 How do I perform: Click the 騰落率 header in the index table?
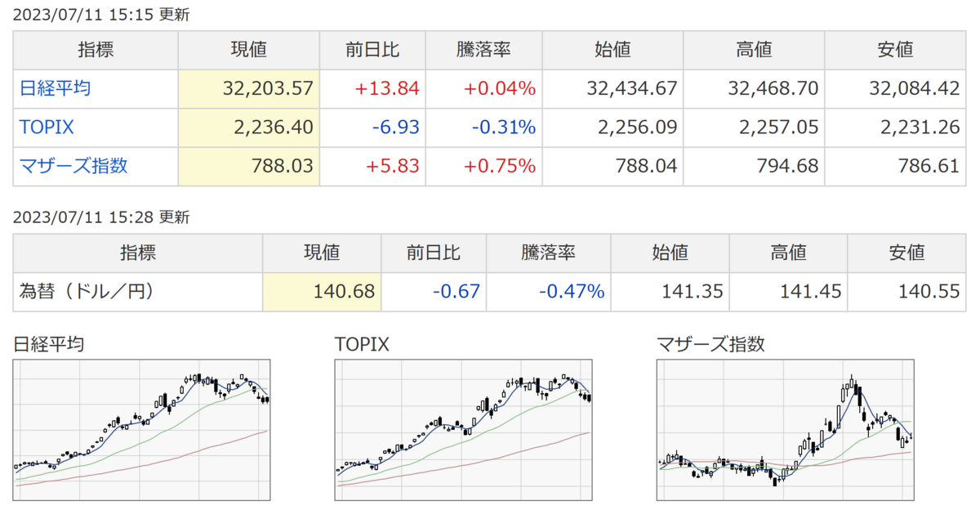[x=483, y=50]
